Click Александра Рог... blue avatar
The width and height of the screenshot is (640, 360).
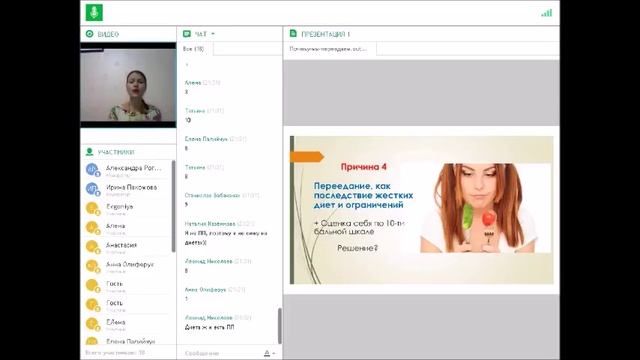(x=92, y=169)
